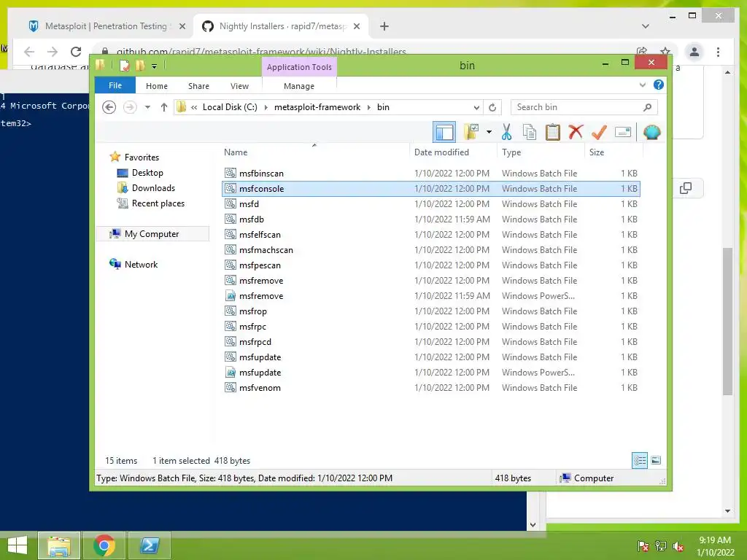Open the folder options toolbar icon

point(471,132)
